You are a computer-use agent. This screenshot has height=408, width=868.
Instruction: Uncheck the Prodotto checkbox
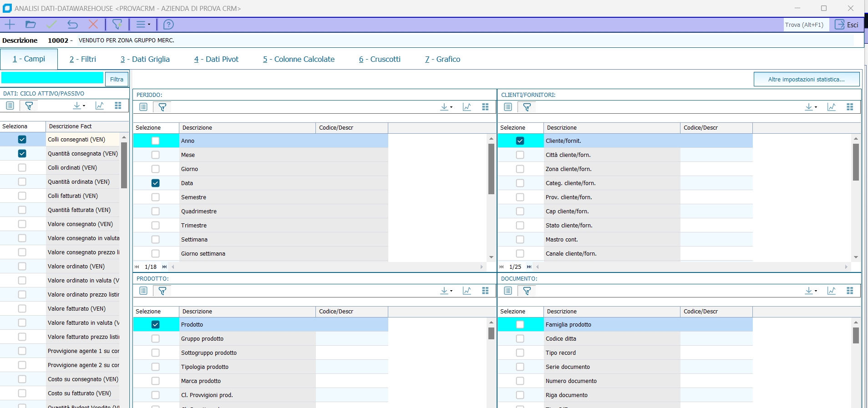(x=156, y=324)
